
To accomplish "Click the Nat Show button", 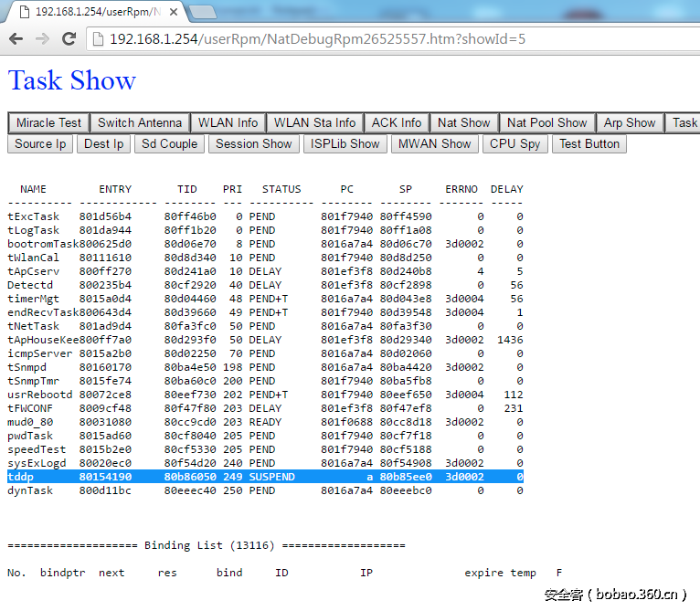I will [x=464, y=122].
